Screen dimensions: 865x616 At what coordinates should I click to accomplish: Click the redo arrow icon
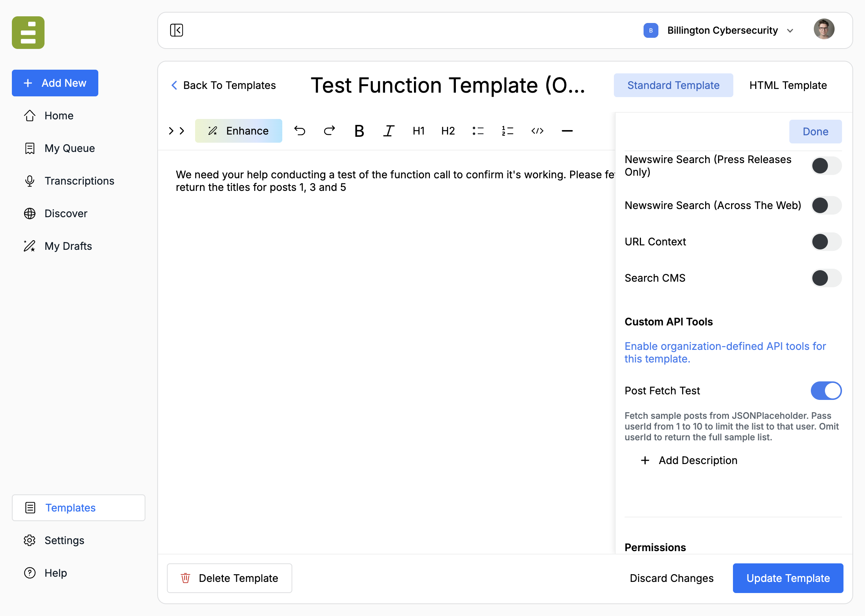pyautogui.click(x=329, y=131)
